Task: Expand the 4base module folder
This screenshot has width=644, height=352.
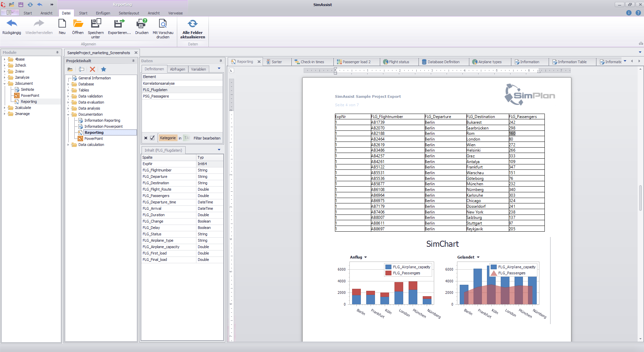Action: point(5,59)
